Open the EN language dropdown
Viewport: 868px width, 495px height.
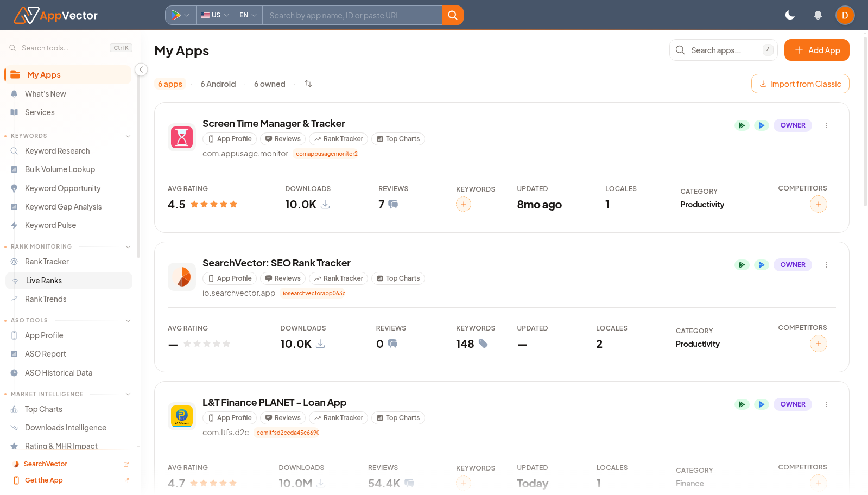click(248, 15)
